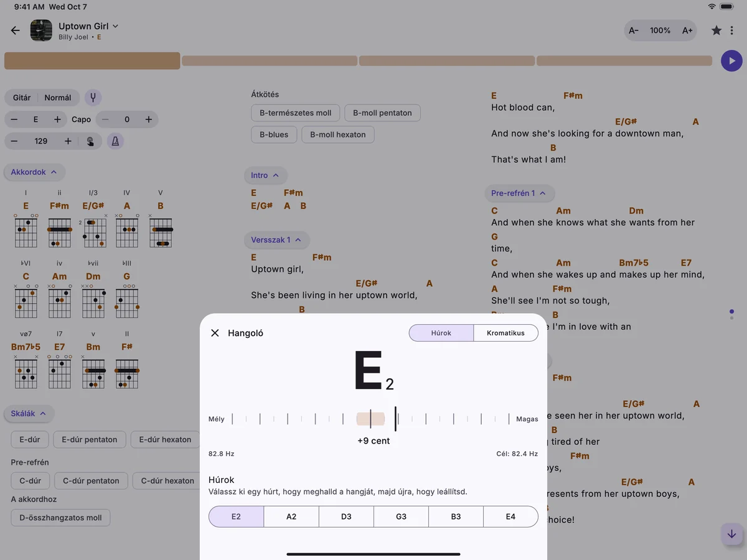The image size is (747, 560).
Task: Collapse the Skálák section
Action: pyautogui.click(x=29, y=413)
